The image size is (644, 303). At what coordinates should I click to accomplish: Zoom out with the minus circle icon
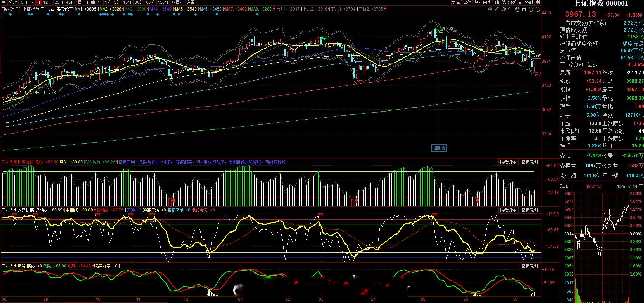click(x=538, y=9)
